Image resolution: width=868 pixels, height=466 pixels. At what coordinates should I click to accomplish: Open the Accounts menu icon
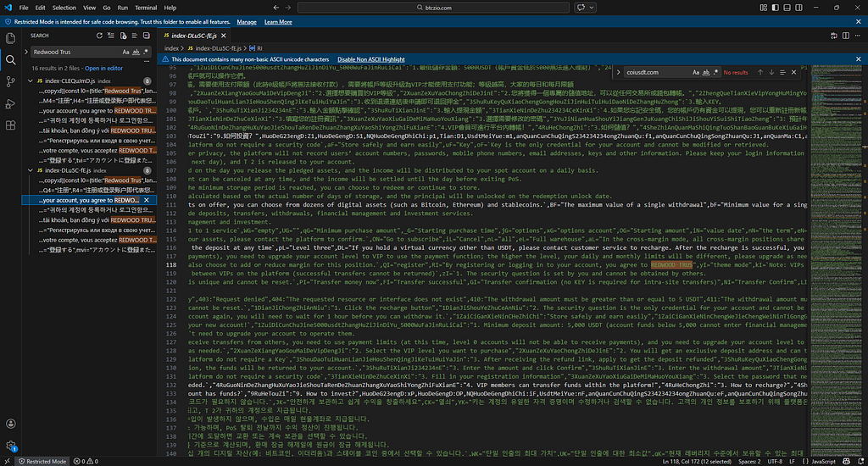(10, 424)
